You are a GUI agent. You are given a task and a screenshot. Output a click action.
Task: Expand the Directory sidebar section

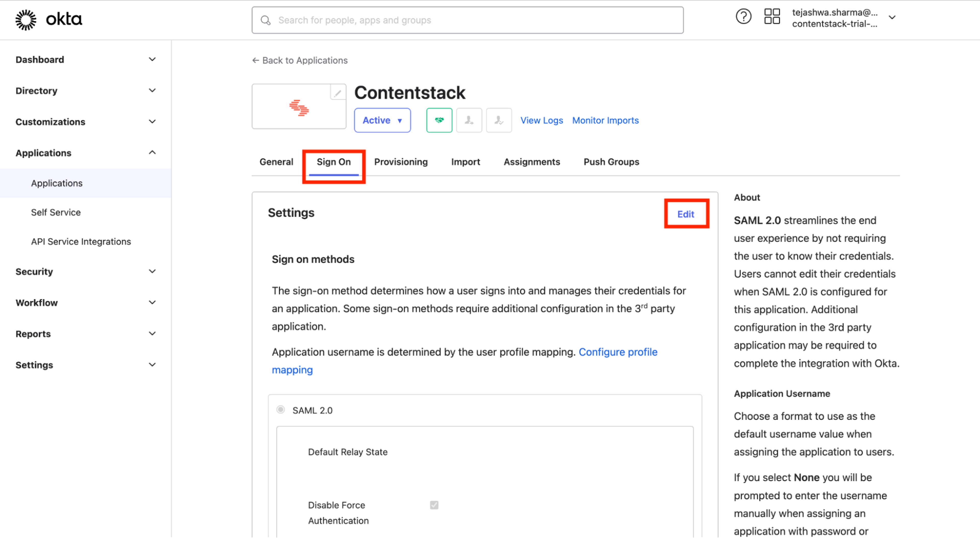(x=85, y=91)
